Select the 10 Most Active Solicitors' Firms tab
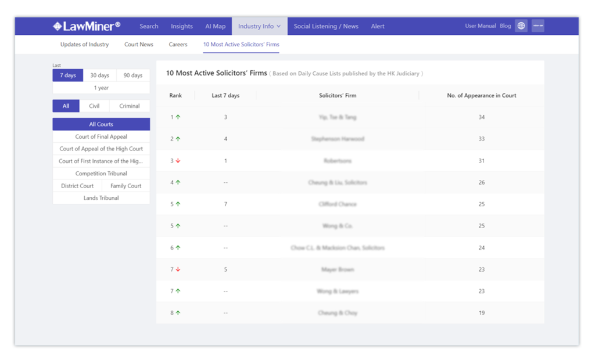 241,44
